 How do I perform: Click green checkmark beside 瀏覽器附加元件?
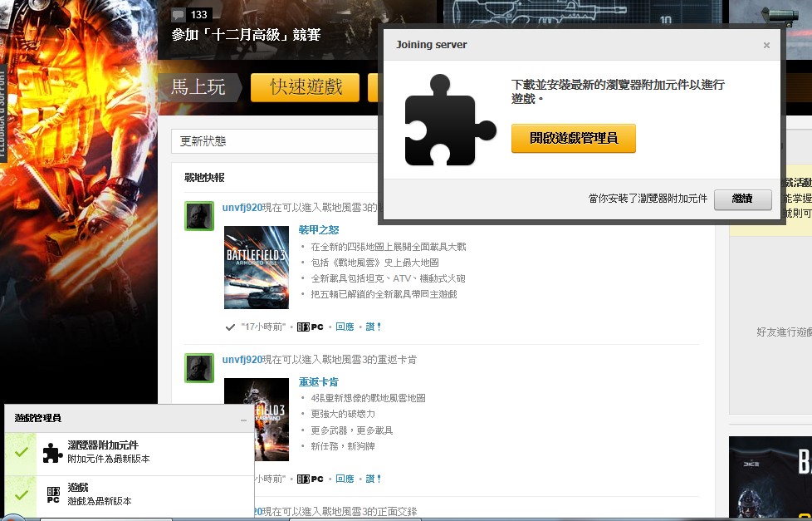tap(22, 452)
